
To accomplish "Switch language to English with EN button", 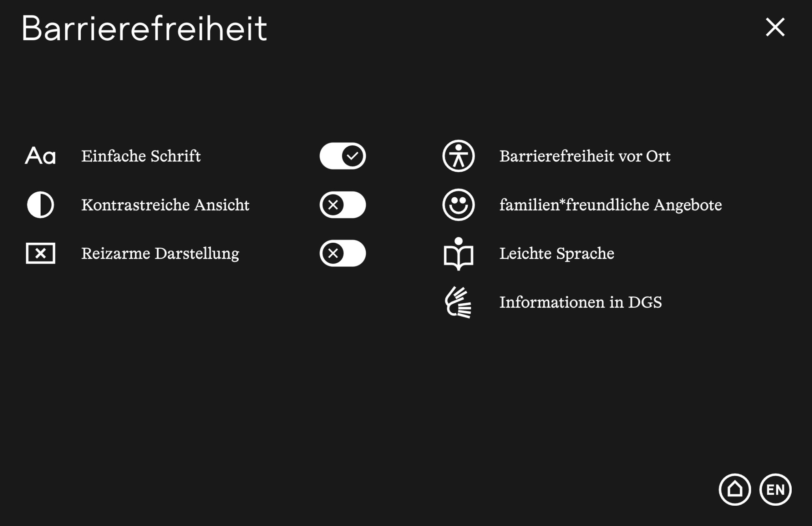I will [x=775, y=489].
